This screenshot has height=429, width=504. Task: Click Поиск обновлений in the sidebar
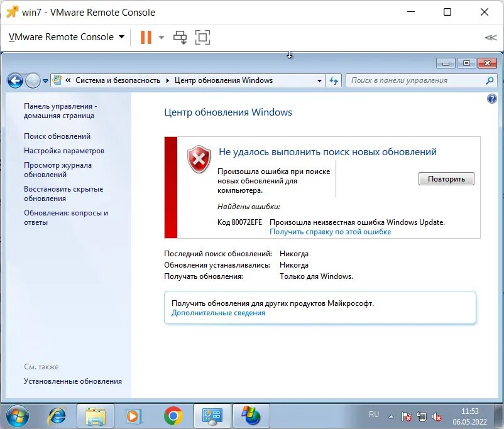coord(57,136)
